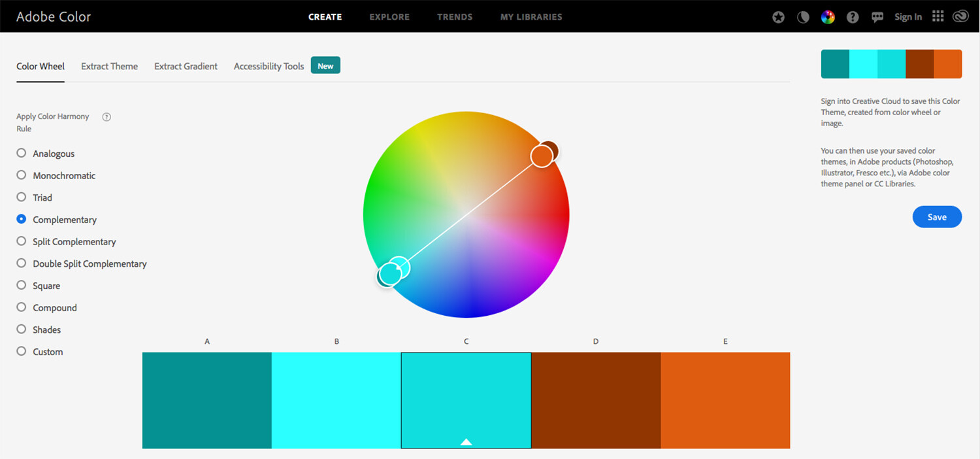Toggle dark mode via the contrast icon
The height and width of the screenshot is (459, 980).
click(x=803, y=17)
